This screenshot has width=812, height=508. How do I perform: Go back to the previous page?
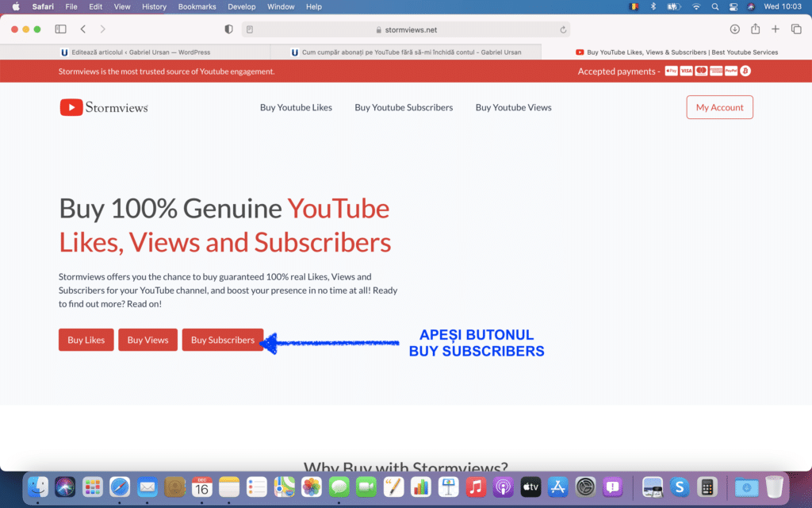82,29
